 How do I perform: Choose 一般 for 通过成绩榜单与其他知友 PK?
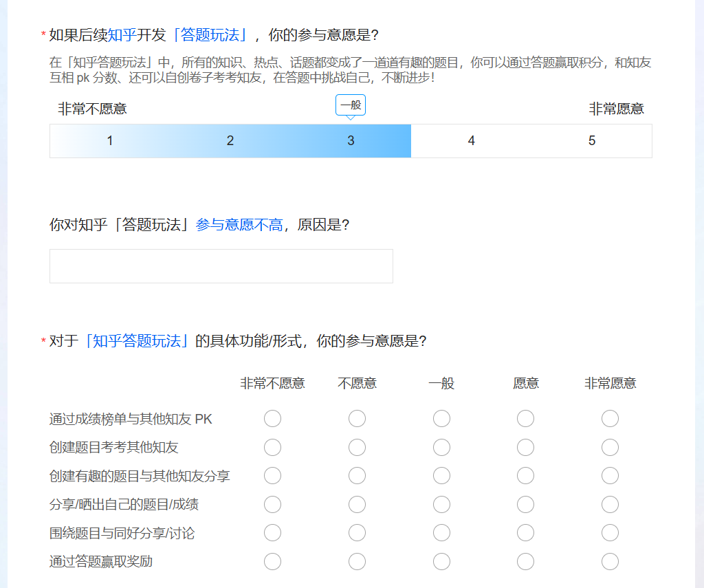[x=442, y=418]
